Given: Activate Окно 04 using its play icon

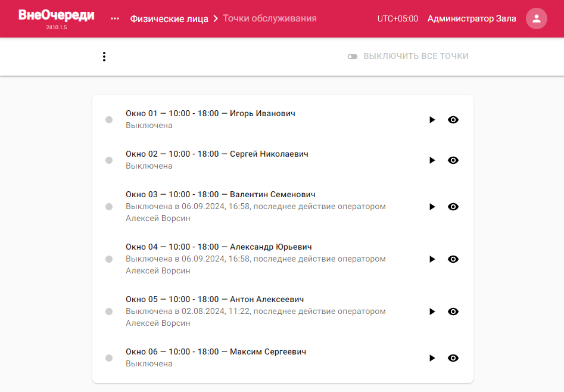Looking at the screenshot, I should [x=432, y=259].
